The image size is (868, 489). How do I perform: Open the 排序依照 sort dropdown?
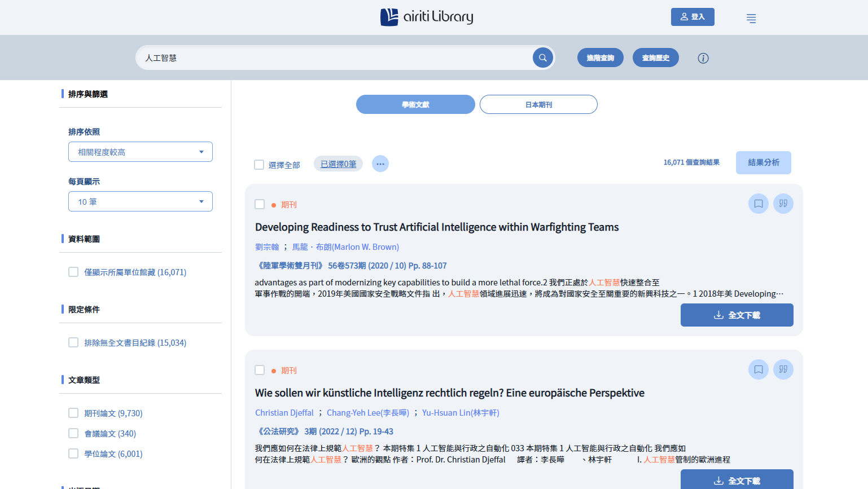pyautogui.click(x=140, y=151)
